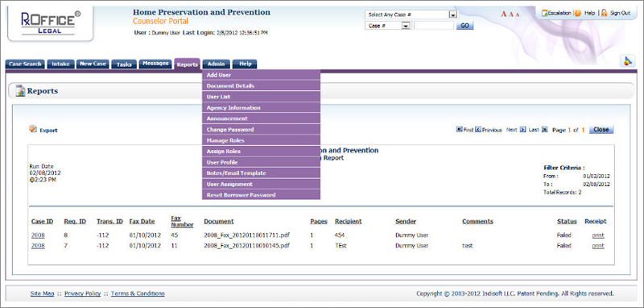Sort by Trans. ID column header
Screen dimensions: 644x308
109,221
